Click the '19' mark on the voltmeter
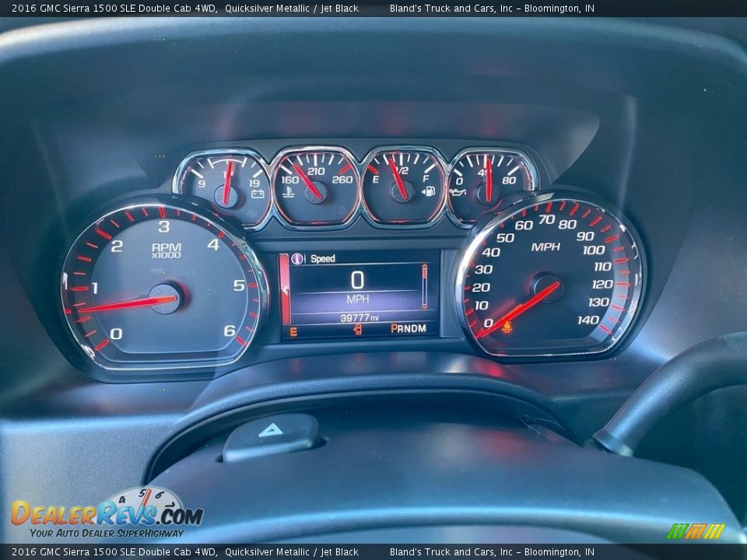 [x=254, y=184]
